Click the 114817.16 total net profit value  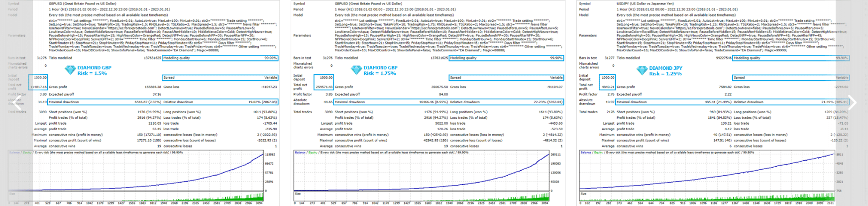38,87
